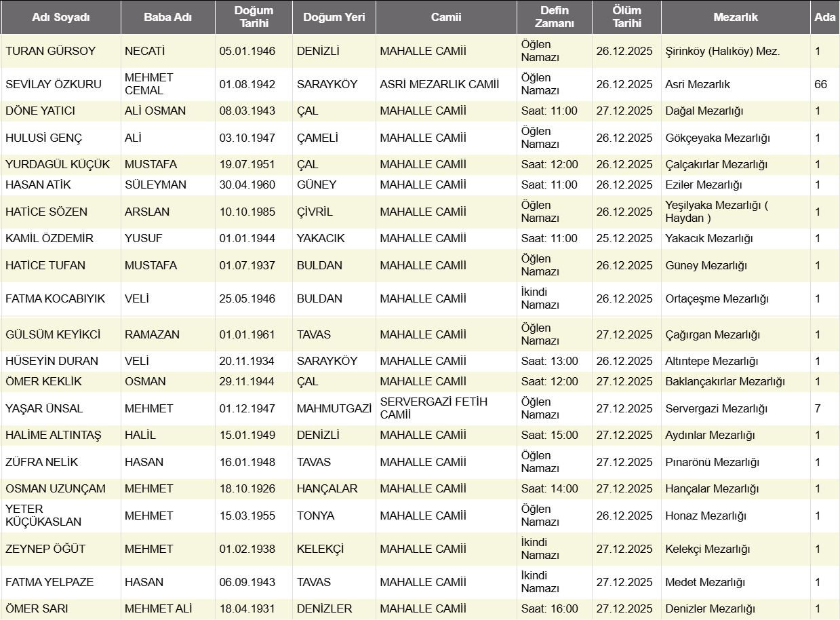Select the TURAN GÜRSOY name cell
This screenshot has height=620, width=840.
(51, 51)
